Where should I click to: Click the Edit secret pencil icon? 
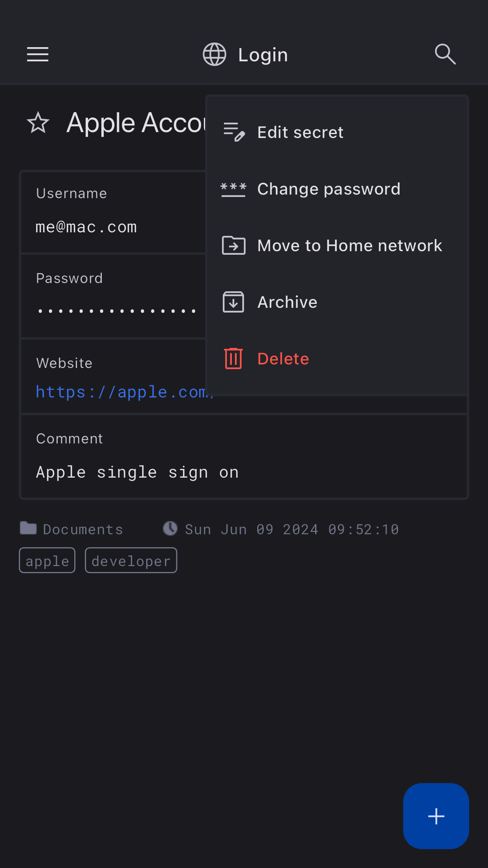click(234, 132)
